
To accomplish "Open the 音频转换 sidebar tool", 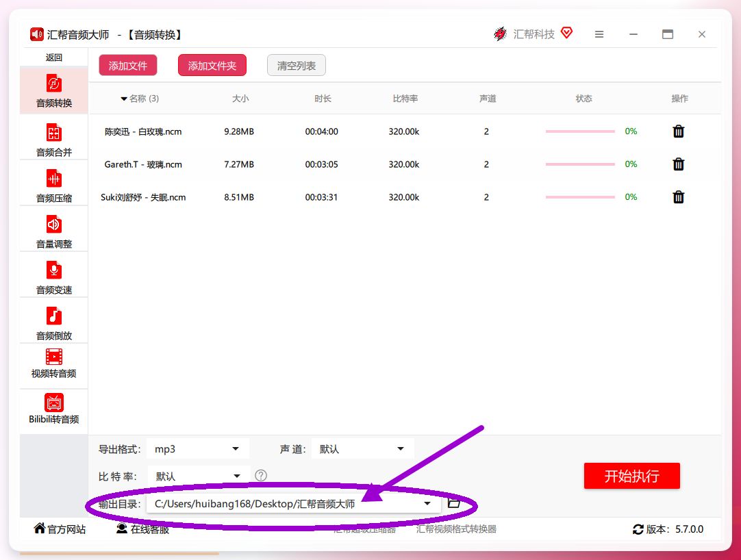I will (54, 91).
